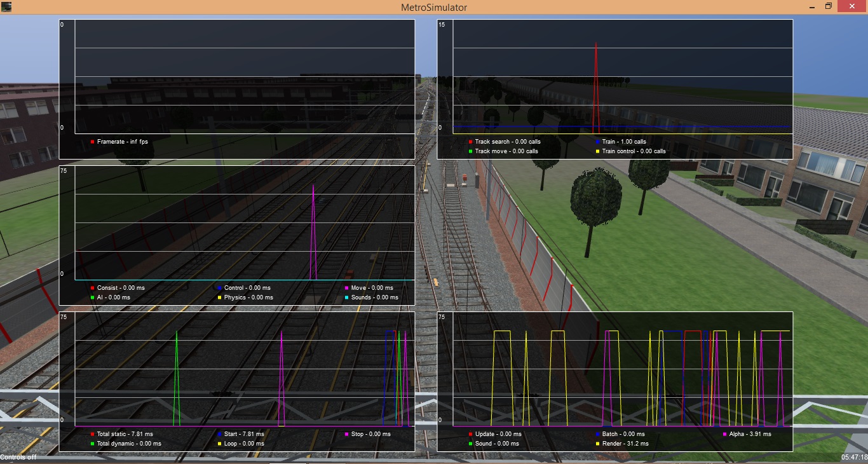Screen dimensions: 868x464
Task: Click the 'AI - 0.00 ms' legend label
Action: (114, 297)
